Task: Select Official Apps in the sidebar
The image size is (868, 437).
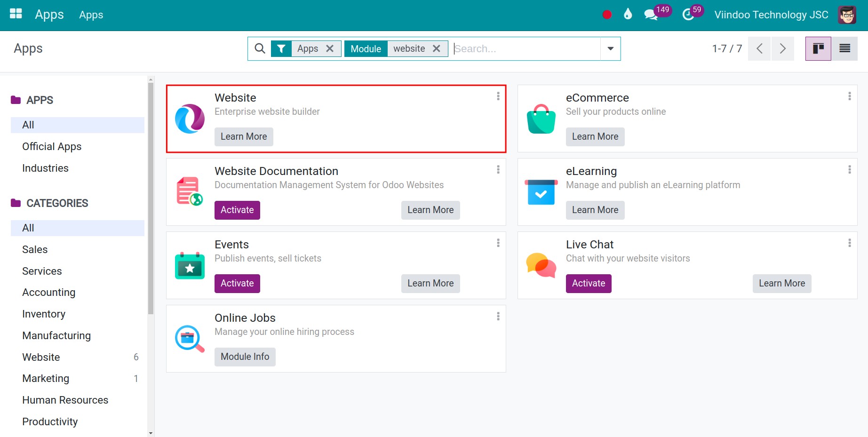Action: pos(78,147)
